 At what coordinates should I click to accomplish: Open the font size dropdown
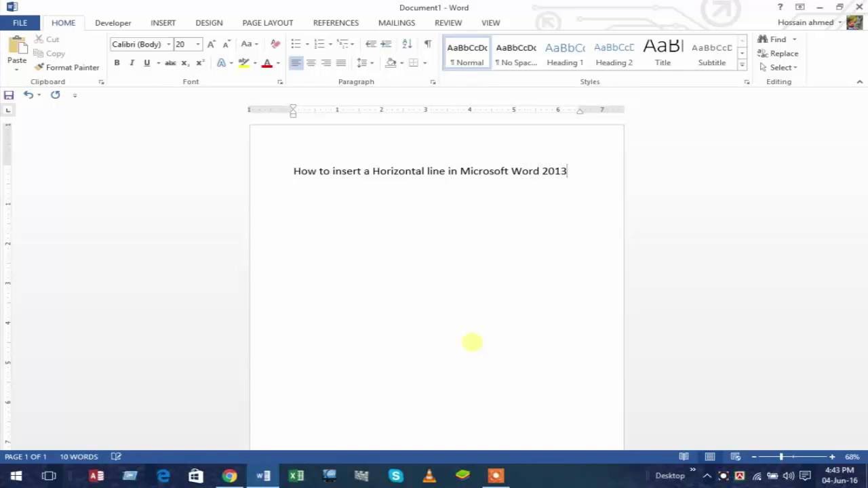pyautogui.click(x=198, y=44)
